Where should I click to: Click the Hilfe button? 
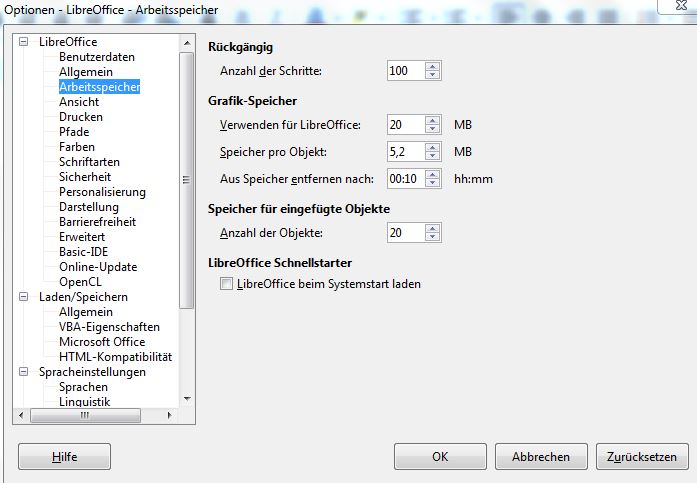[64, 456]
